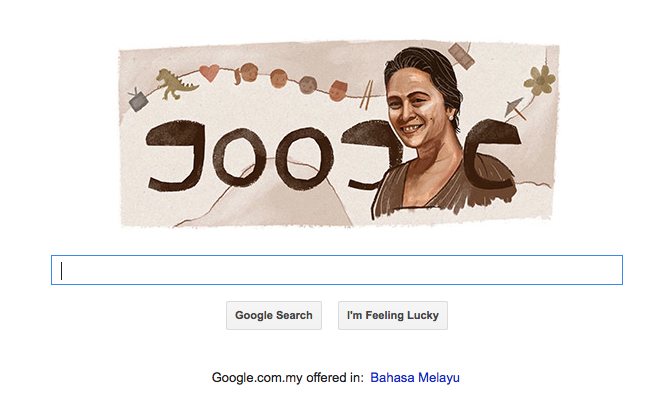
Task: Click the first brushstroke letter G in the doodle
Action: pos(175,155)
